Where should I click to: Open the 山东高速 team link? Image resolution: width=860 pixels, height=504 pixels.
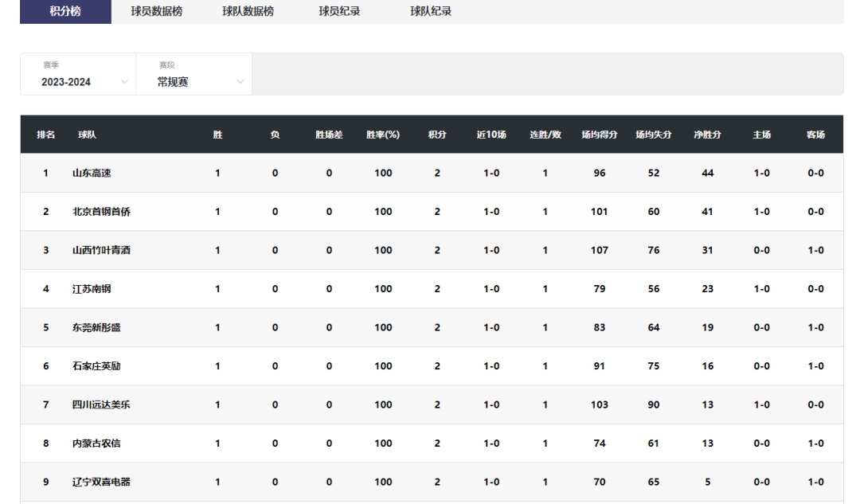[x=92, y=173]
